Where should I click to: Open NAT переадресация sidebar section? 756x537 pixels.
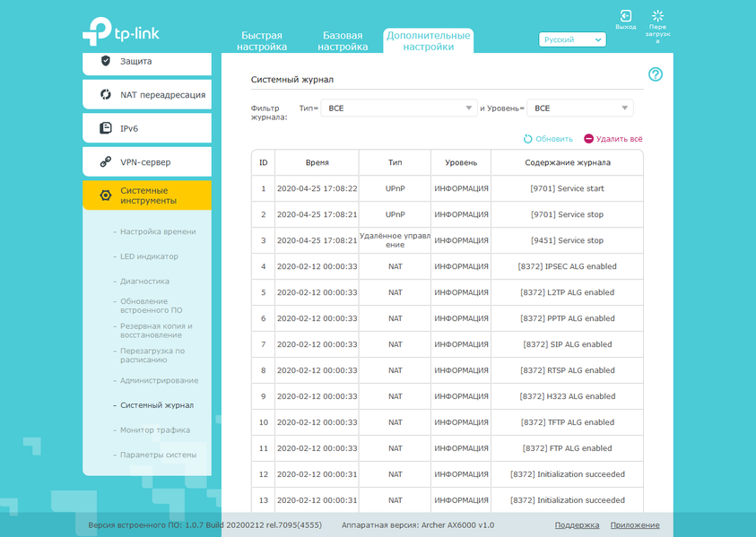pos(147,94)
